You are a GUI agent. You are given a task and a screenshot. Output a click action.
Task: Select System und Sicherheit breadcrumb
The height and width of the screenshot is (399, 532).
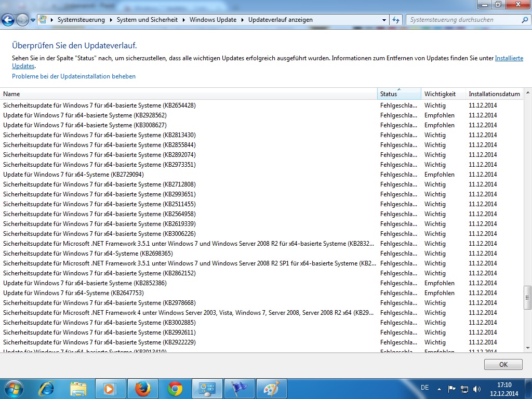(x=147, y=20)
